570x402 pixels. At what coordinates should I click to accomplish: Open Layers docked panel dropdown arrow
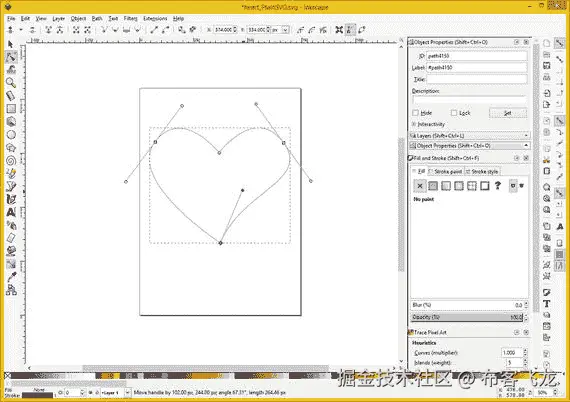coord(526,136)
